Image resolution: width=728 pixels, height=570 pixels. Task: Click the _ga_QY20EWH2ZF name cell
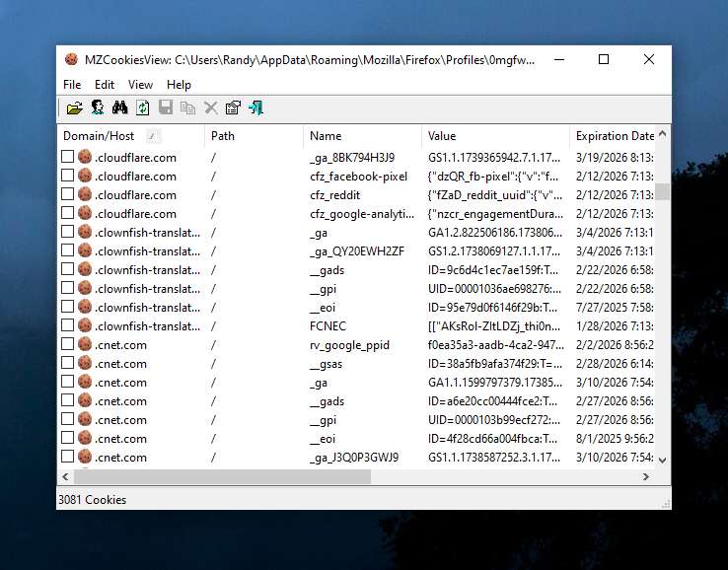(356, 251)
